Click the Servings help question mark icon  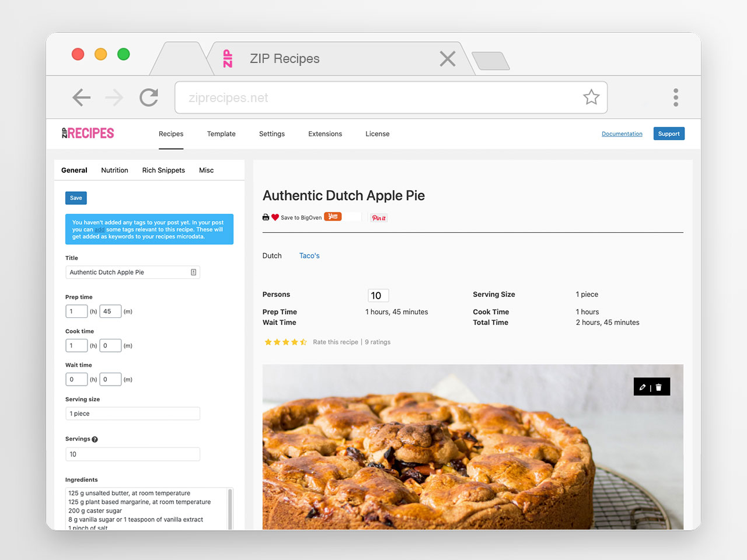(95, 439)
